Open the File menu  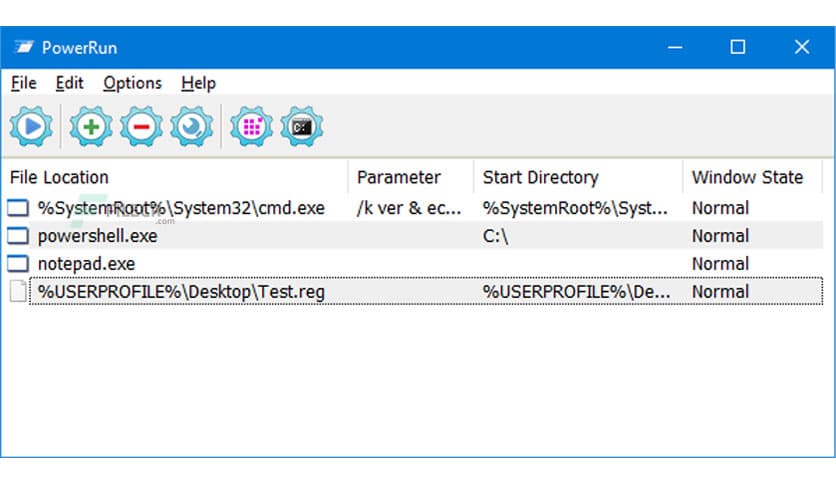pyautogui.click(x=23, y=83)
